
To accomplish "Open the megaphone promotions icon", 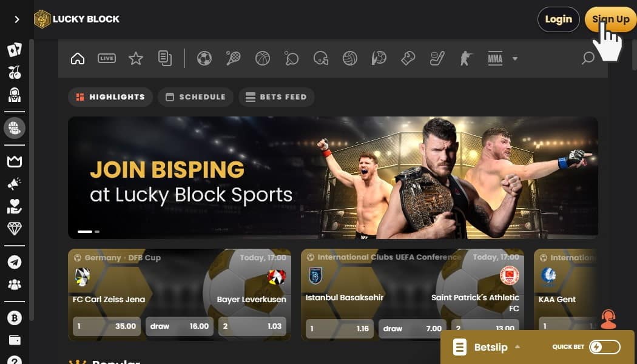I will 15,184.
